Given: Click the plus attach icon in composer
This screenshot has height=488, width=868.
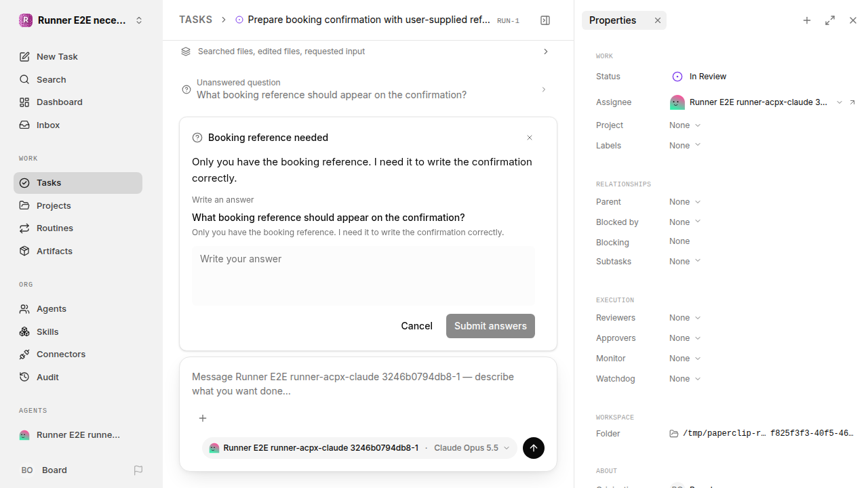Looking at the screenshot, I should pos(203,418).
